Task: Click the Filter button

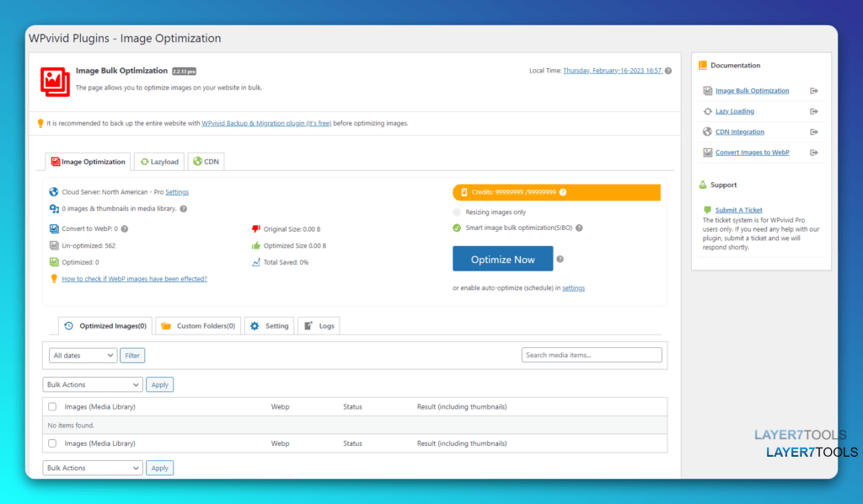Action: (x=132, y=356)
